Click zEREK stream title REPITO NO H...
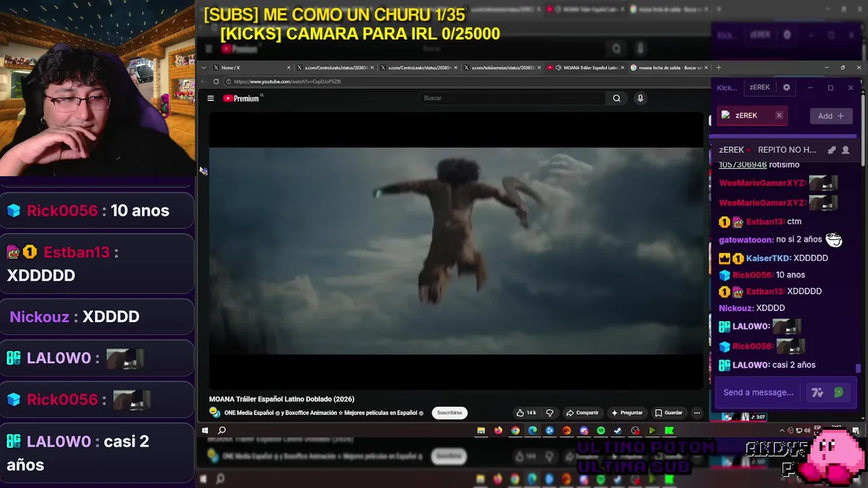Screen dimensions: 868x488 [x=787, y=150]
